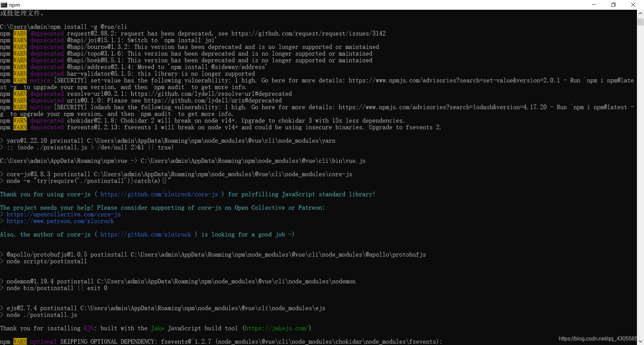
Task: Click the '@hapi/address@2.1.4' warning line
Action: 133,67
